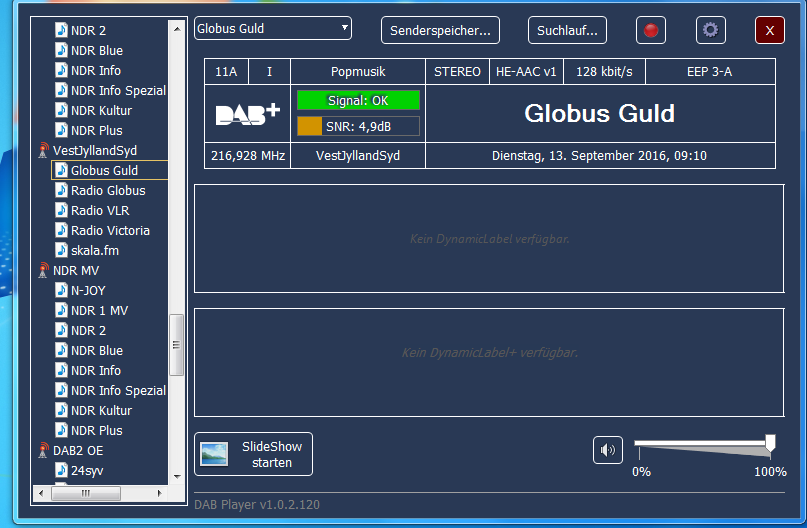Click the volume slider handle at 100%

tap(770, 443)
